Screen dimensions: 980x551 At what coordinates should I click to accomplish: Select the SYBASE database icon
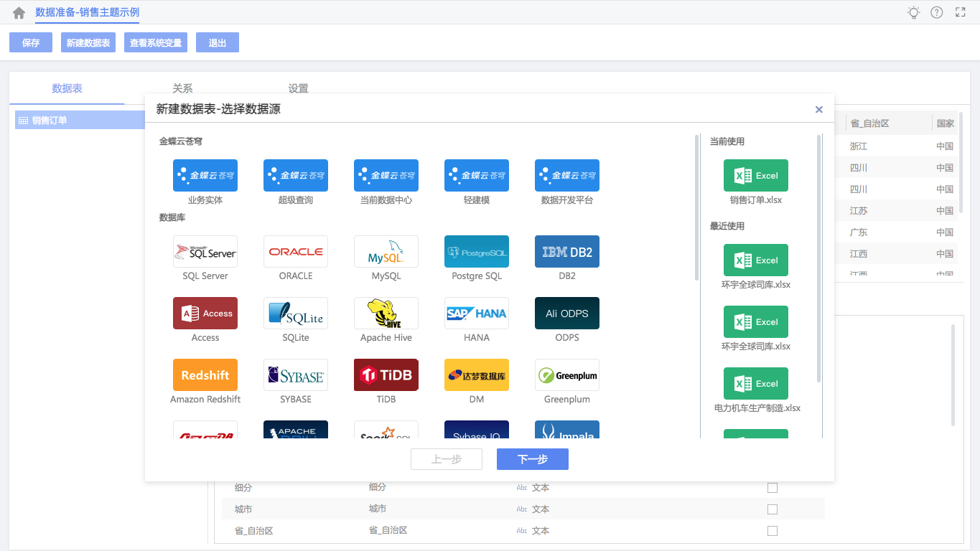click(296, 375)
